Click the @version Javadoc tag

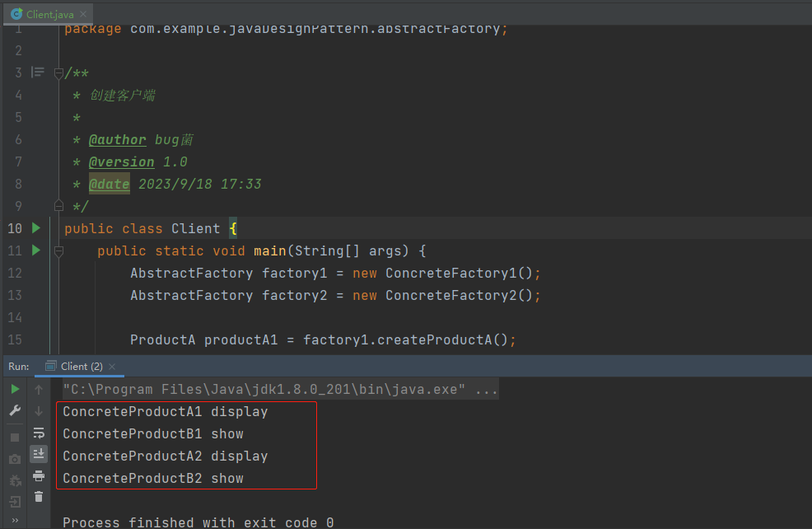(122, 162)
